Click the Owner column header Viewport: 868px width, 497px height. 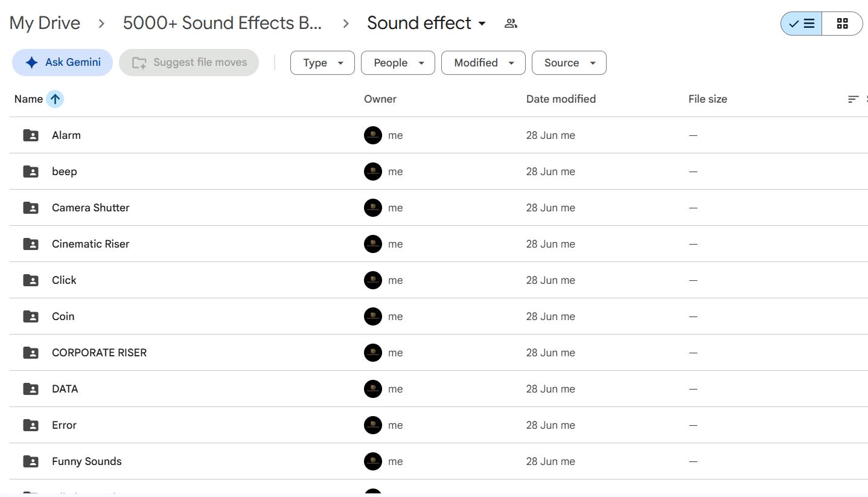pyautogui.click(x=380, y=99)
